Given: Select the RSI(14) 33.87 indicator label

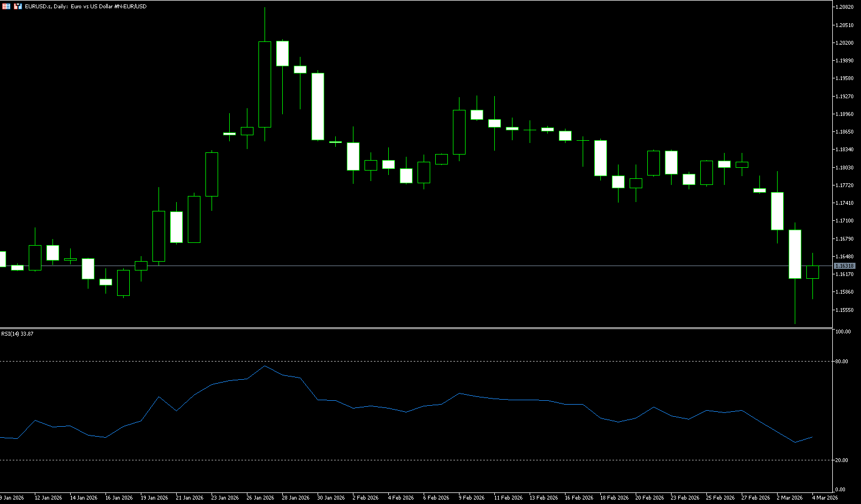Looking at the screenshot, I should [17, 333].
